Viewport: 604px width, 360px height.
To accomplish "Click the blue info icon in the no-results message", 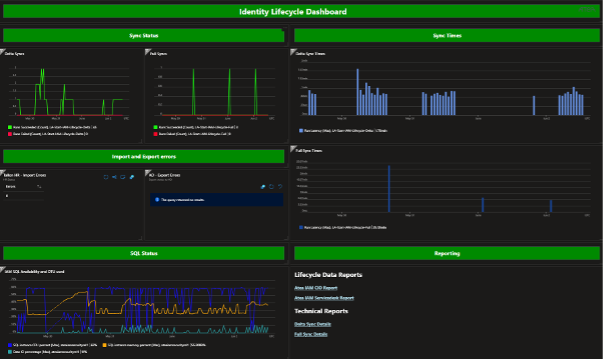I will coord(157,200).
